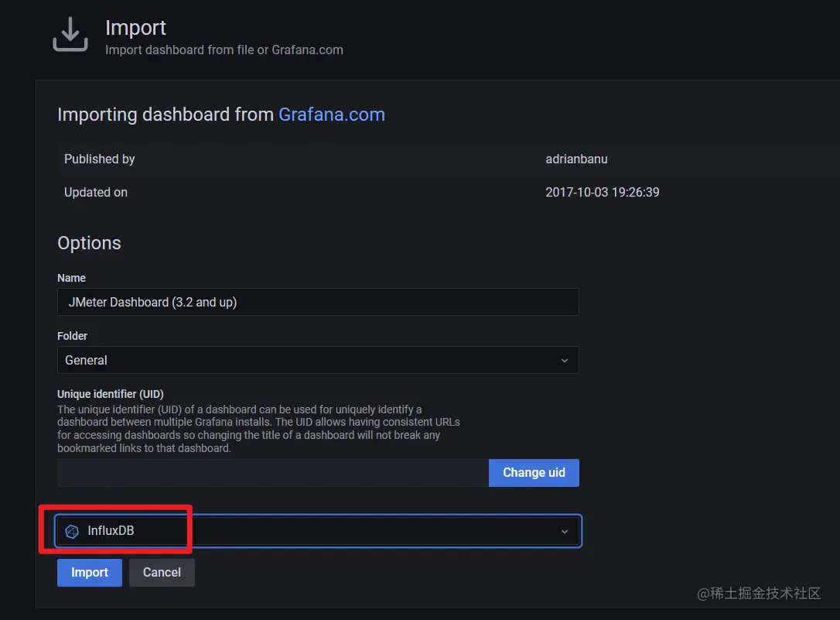Image resolution: width=840 pixels, height=620 pixels.
Task: Click the Updated on label
Action: click(96, 193)
